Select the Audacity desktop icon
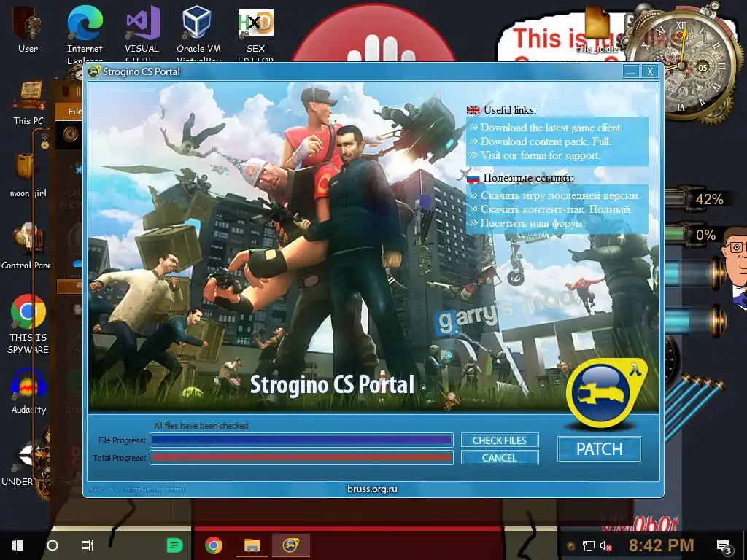 pyautogui.click(x=28, y=391)
